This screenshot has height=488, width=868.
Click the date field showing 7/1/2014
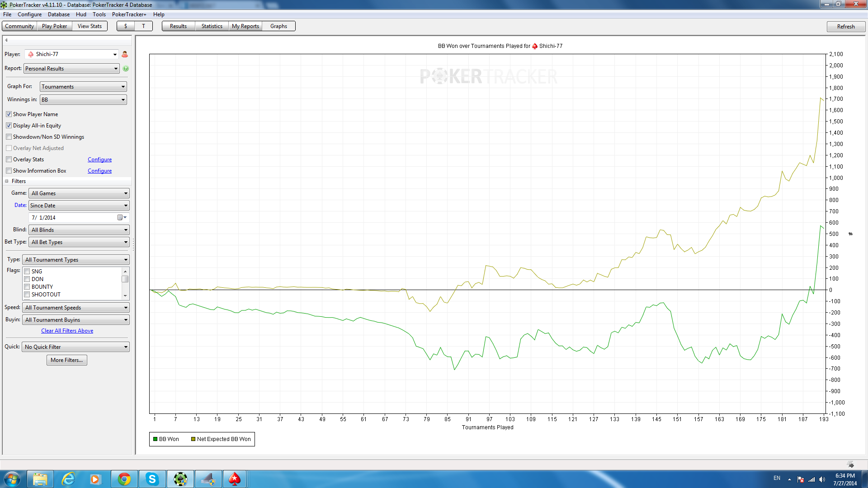point(72,218)
